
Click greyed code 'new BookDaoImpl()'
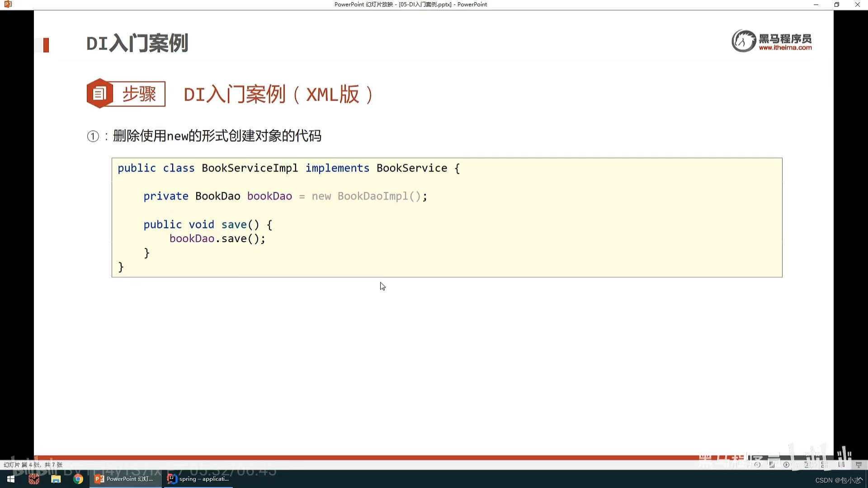pos(366,196)
